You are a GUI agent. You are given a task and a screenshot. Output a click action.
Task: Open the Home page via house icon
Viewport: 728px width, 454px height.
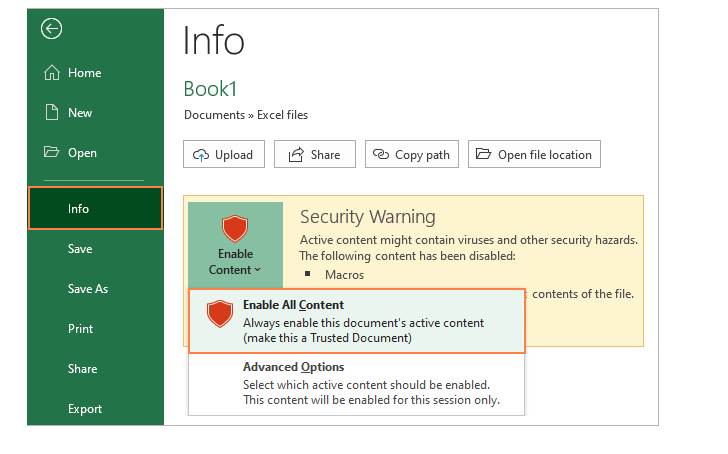click(51, 73)
